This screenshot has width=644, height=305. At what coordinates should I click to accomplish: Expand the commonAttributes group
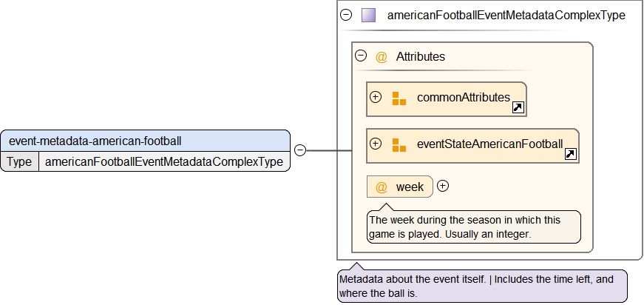coord(376,97)
